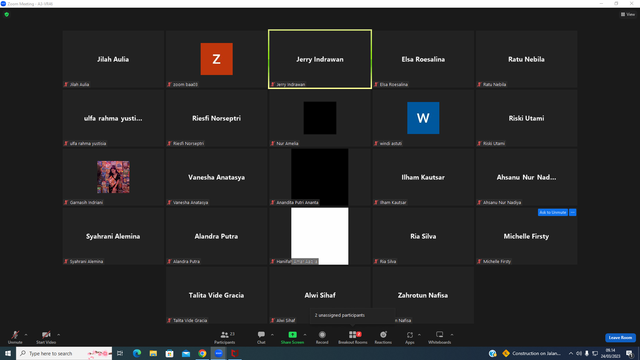The height and width of the screenshot is (360, 640).
Task: Select Talita Vide Gracia's participant tile
Action: coord(216,295)
